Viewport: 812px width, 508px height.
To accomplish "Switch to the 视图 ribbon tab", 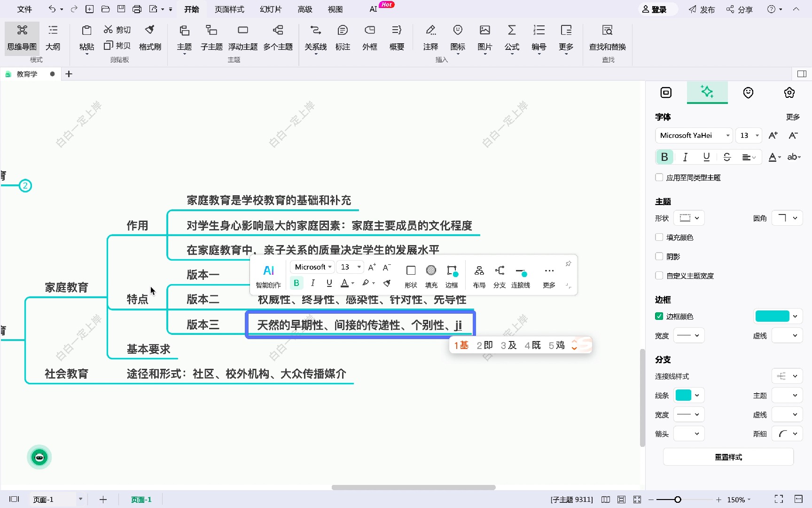I will click(x=335, y=9).
